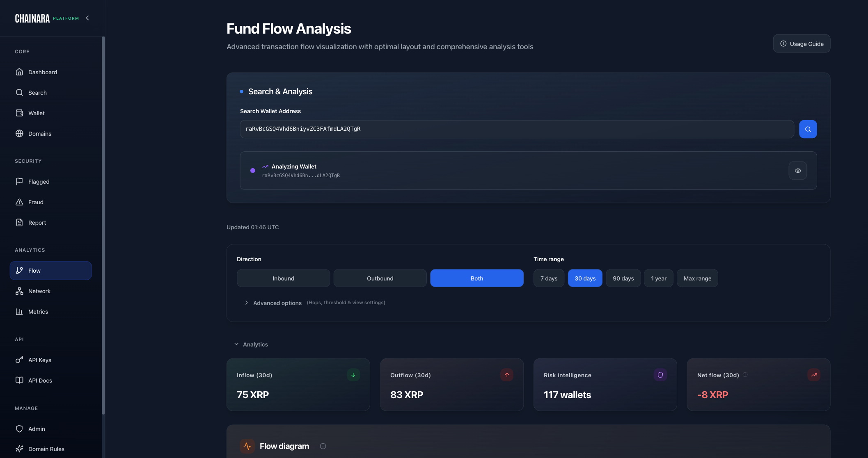Image resolution: width=868 pixels, height=458 pixels.
Task: Click the Flow diagram info icon
Action: (x=323, y=446)
